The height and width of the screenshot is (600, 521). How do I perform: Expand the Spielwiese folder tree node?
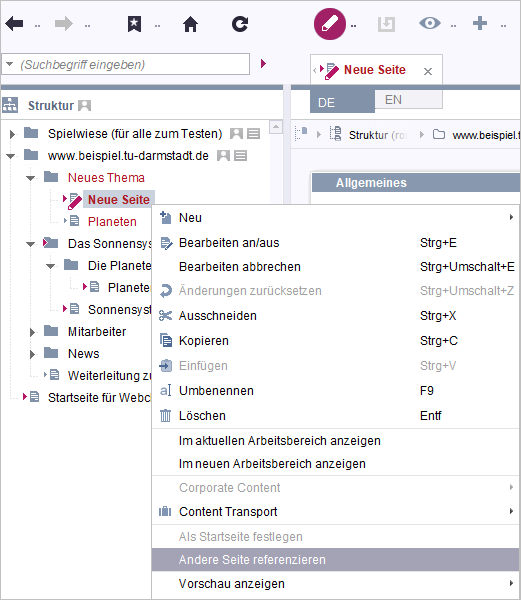tap(12, 134)
